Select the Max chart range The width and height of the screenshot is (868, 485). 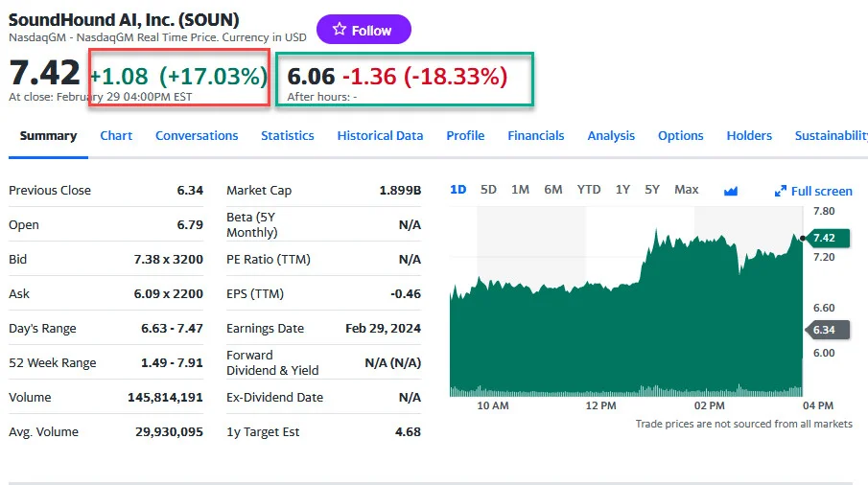[x=687, y=190]
